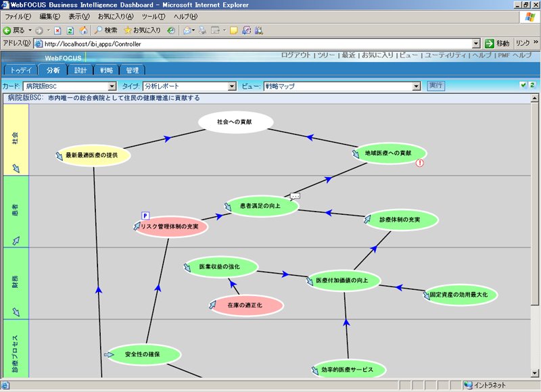The image size is (541, 392).
Task: Click the リスク管理体制の充実 red node
Action: click(x=170, y=226)
